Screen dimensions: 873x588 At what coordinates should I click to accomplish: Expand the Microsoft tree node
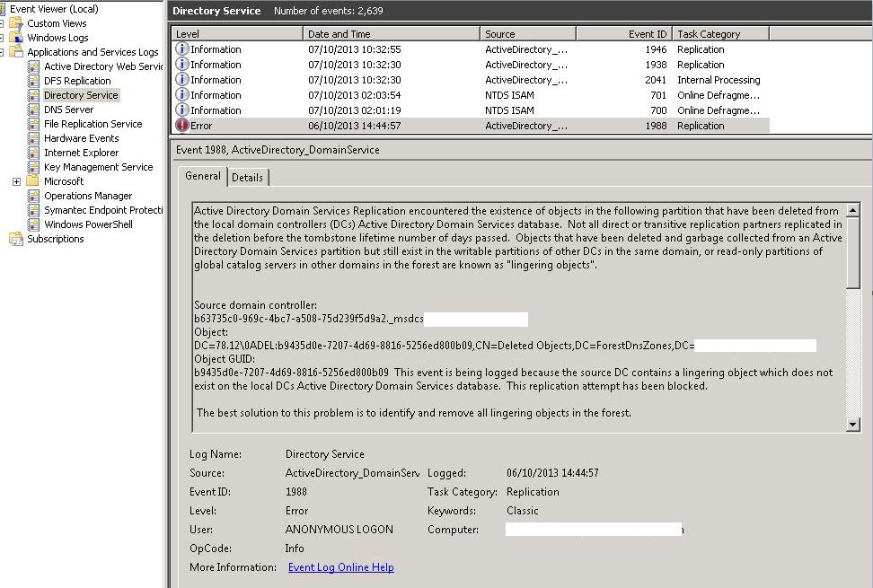point(17,181)
